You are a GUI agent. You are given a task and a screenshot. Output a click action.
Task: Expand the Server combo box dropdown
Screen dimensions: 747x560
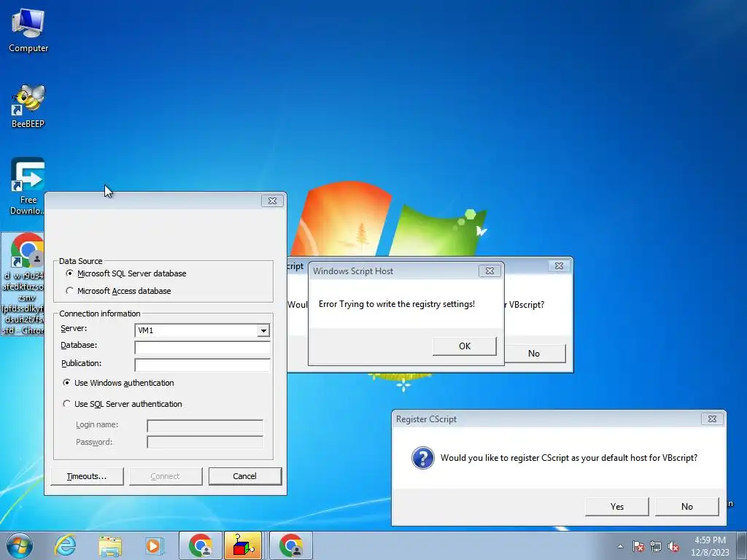point(263,330)
